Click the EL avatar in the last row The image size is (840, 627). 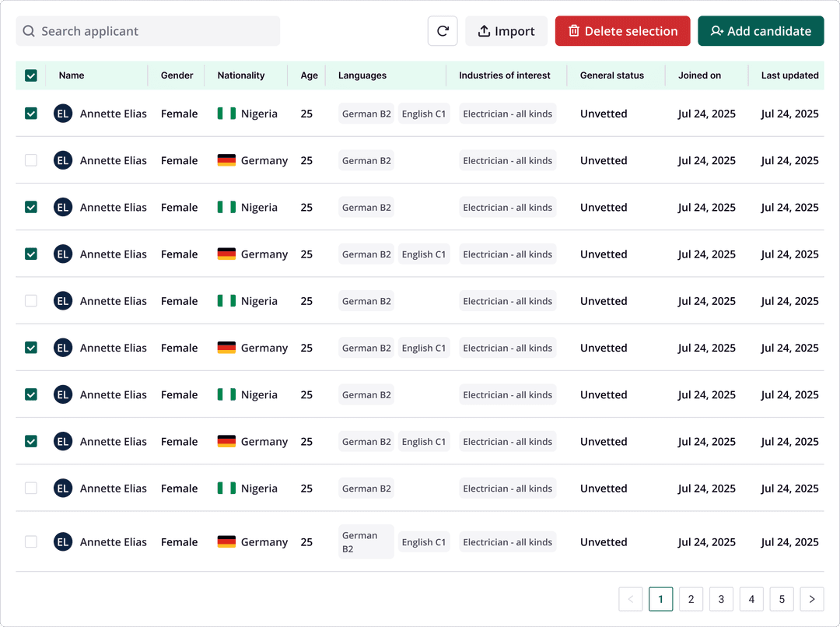[63, 542]
